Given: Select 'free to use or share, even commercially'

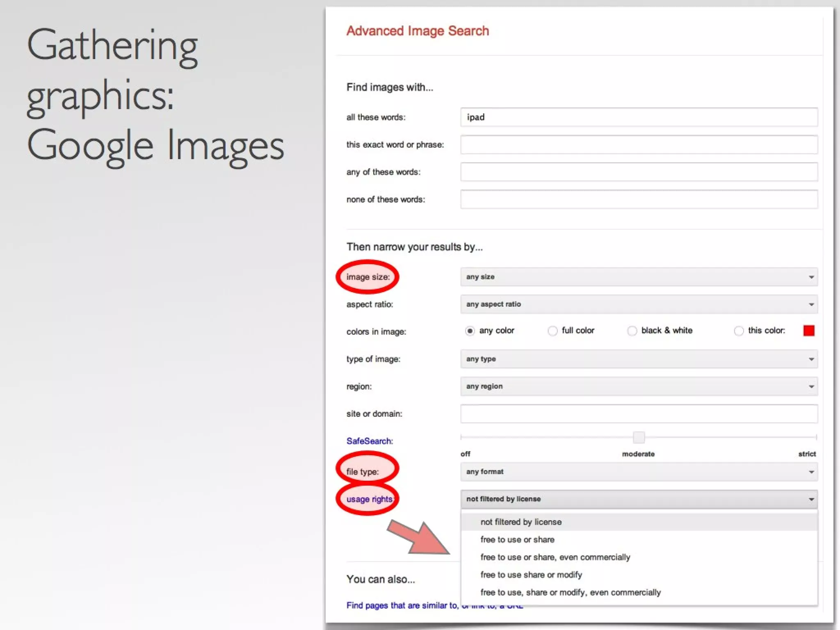Looking at the screenshot, I should [555, 557].
